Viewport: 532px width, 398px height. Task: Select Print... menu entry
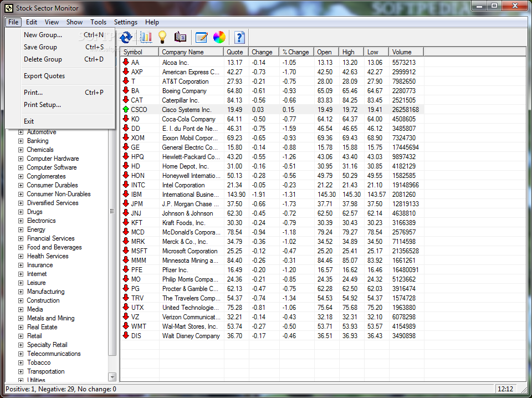point(60,92)
